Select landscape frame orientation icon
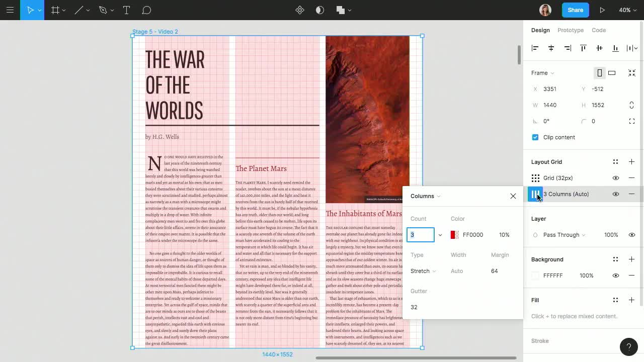 612,73
